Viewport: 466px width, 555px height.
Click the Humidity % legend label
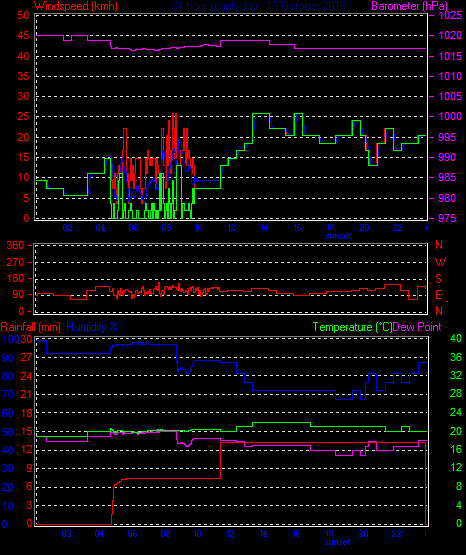pos(92,327)
